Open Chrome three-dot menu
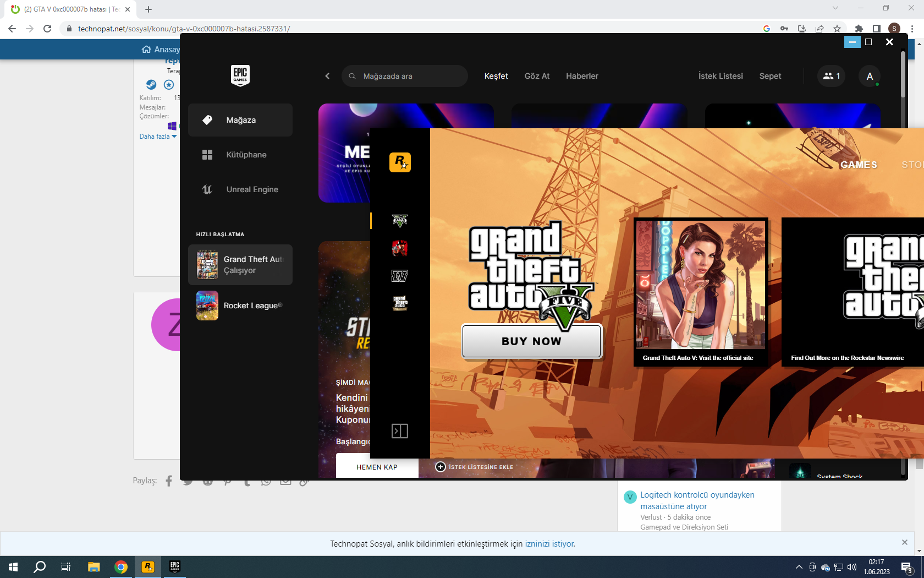This screenshot has height=578, width=924. tap(912, 29)
